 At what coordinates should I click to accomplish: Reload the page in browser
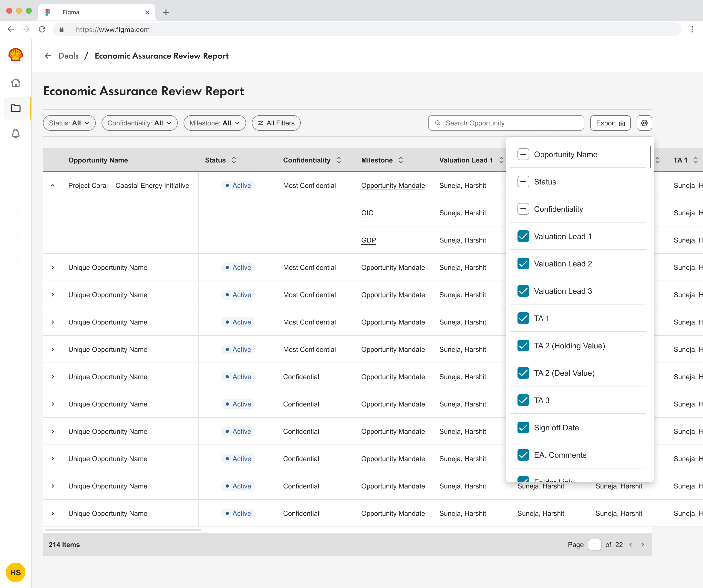pyautogui.click(x=42, y=30)
